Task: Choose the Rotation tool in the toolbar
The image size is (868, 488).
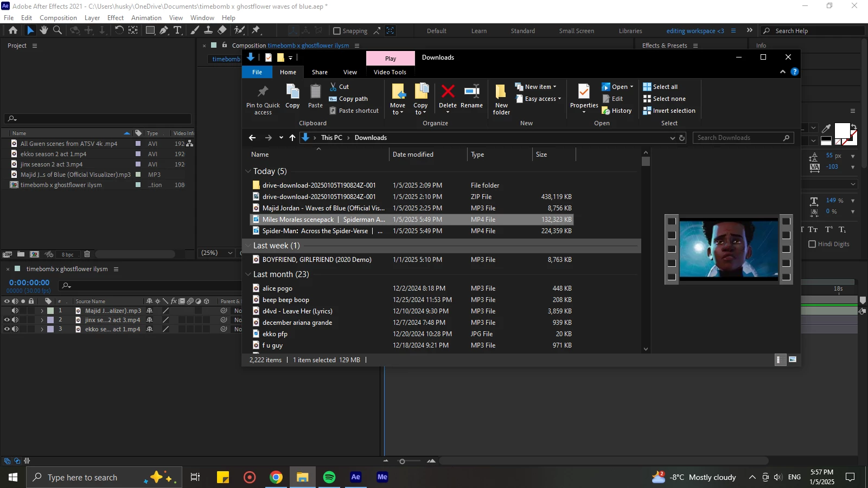Action: [x=119, y=30]
